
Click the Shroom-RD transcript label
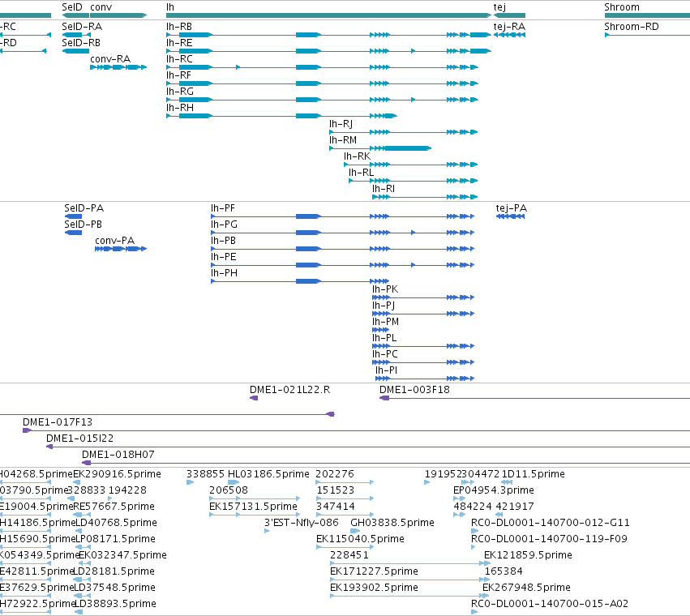[632, 27]
